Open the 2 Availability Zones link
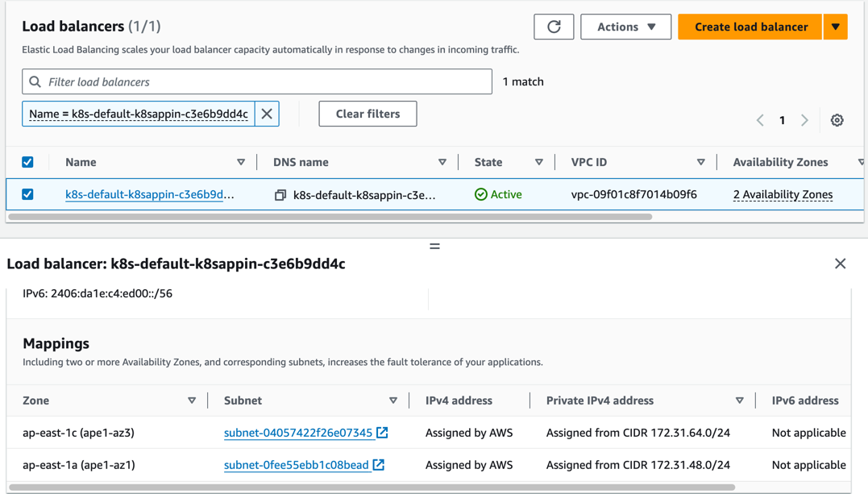868x494 pixels. coord(782,194)
